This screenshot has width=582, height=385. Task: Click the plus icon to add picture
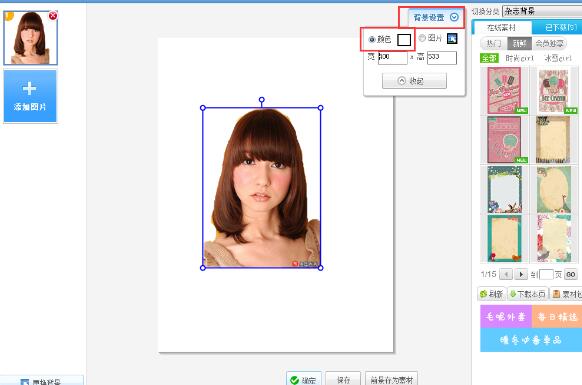(29, 89)
